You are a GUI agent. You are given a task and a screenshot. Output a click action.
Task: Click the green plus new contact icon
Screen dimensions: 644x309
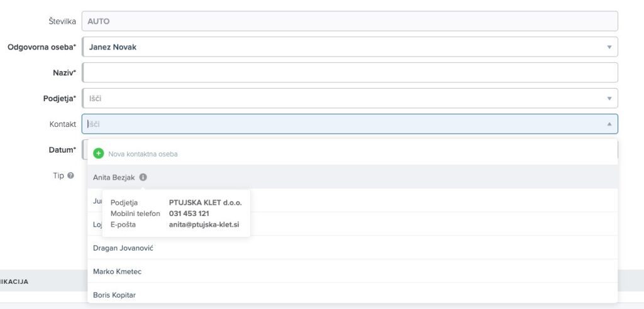pos(98,153)
